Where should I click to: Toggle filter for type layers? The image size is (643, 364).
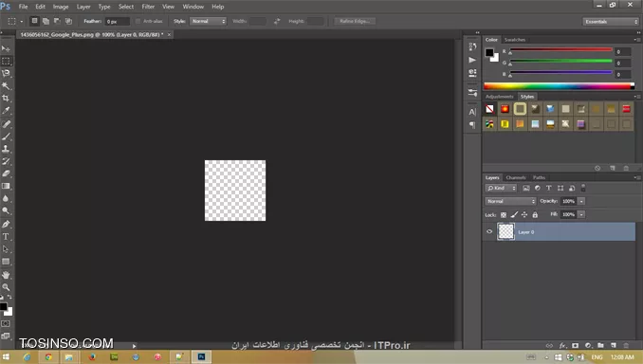pyautogui.click(x=549, y=188)
